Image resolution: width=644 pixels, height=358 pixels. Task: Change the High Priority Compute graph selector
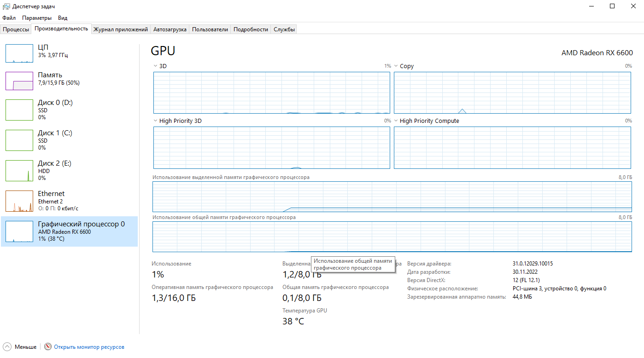[396, 121]
